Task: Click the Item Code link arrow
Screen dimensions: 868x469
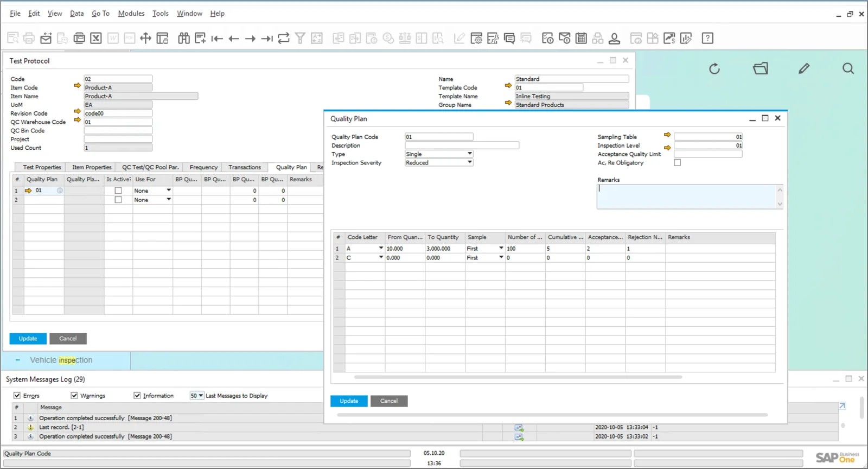Action: point(77,86)
